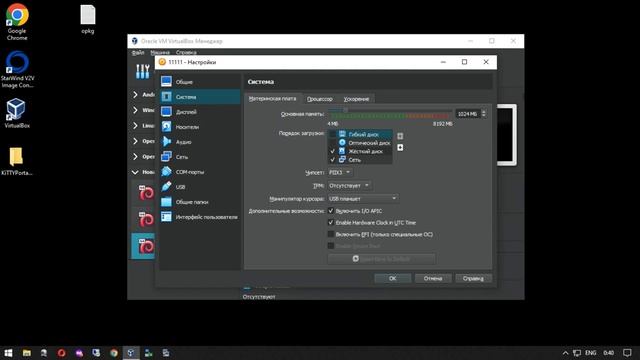Screen dimensions: 640x360
Task: Open the Интерфейс пользователя category
Action: click(200, 217)
